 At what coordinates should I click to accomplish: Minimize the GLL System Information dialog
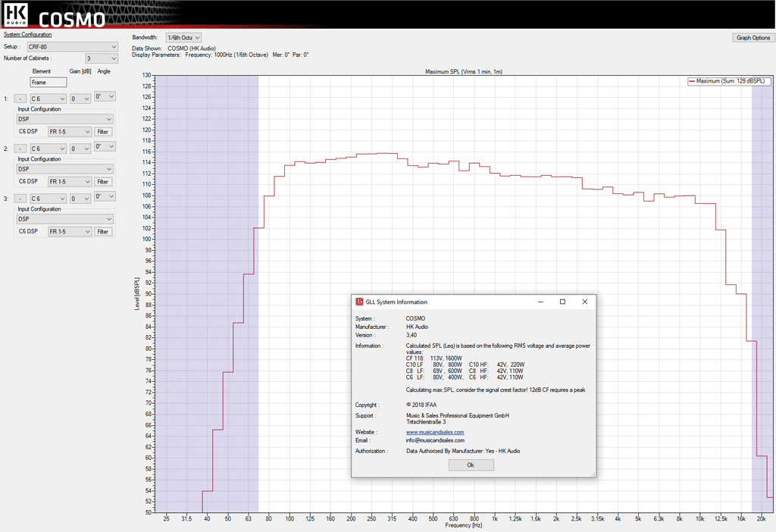(540, 302)
